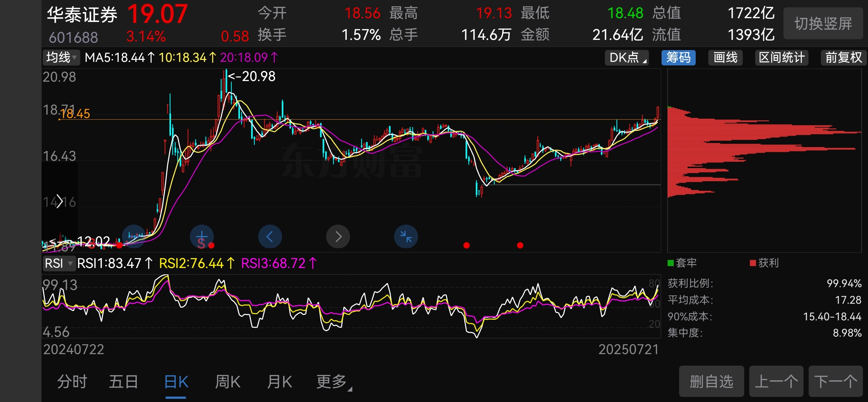This screenshot has height=402, width=868.
Task: Expand the left side panel chevron
Action: 60,201
